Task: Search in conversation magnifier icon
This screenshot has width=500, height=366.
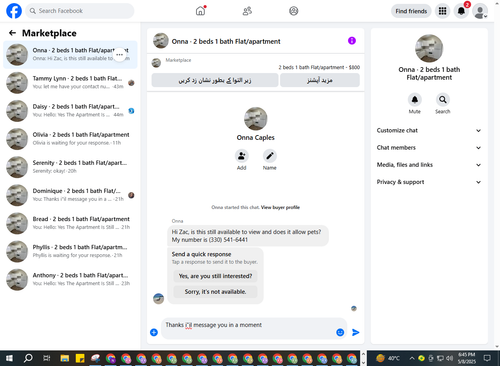Action: (x=442, y=99)
